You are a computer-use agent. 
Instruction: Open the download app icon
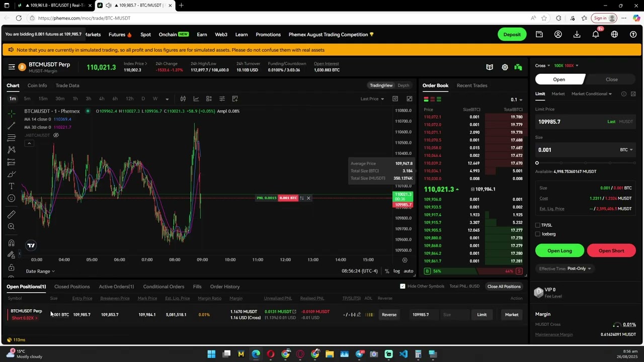point(577,35)
